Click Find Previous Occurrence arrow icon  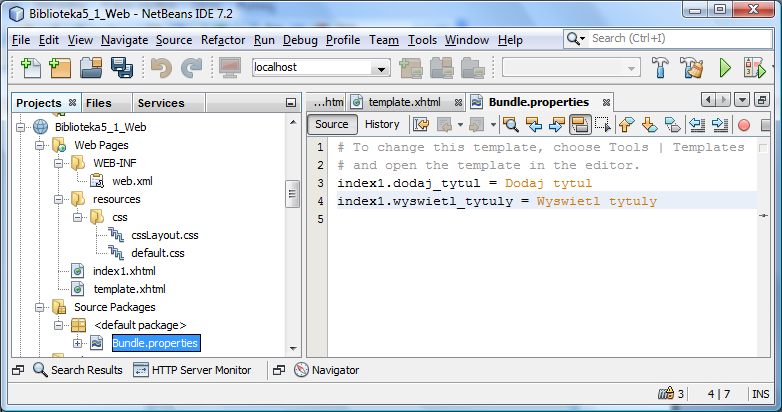point(534,124)
